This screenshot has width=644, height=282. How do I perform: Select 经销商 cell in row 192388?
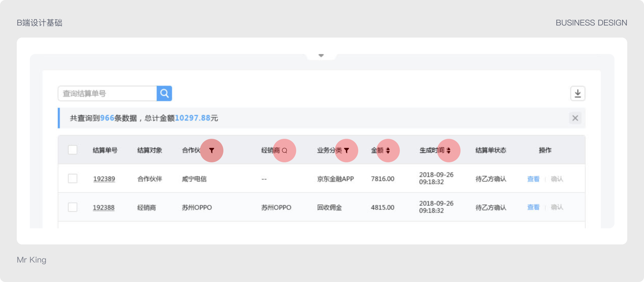tap(147, 208)
